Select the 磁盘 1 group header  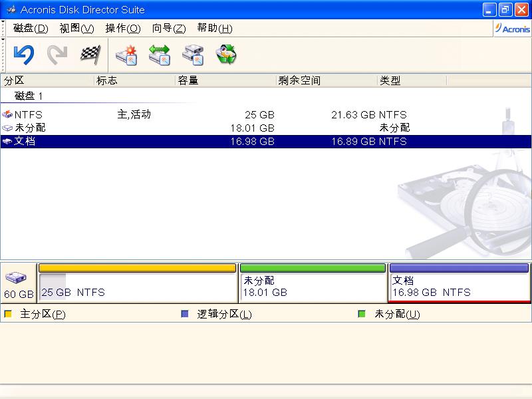tap(29, 96)
